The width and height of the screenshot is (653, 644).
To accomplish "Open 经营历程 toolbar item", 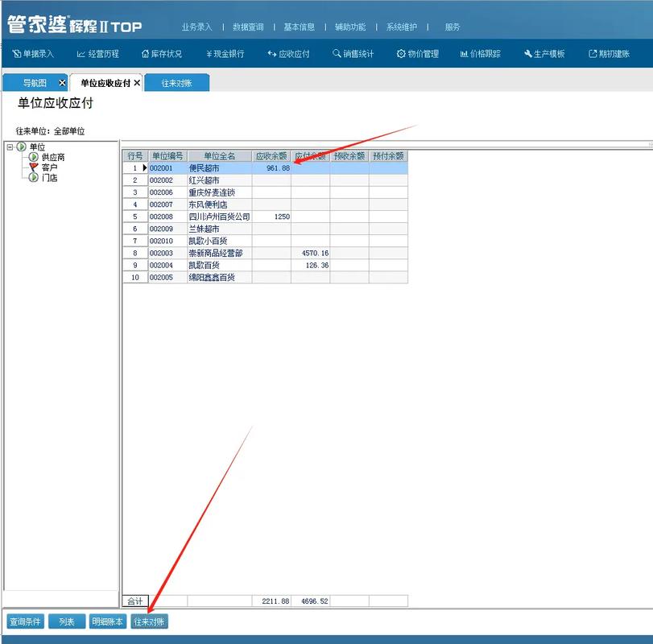I will [x=98, y=54].
